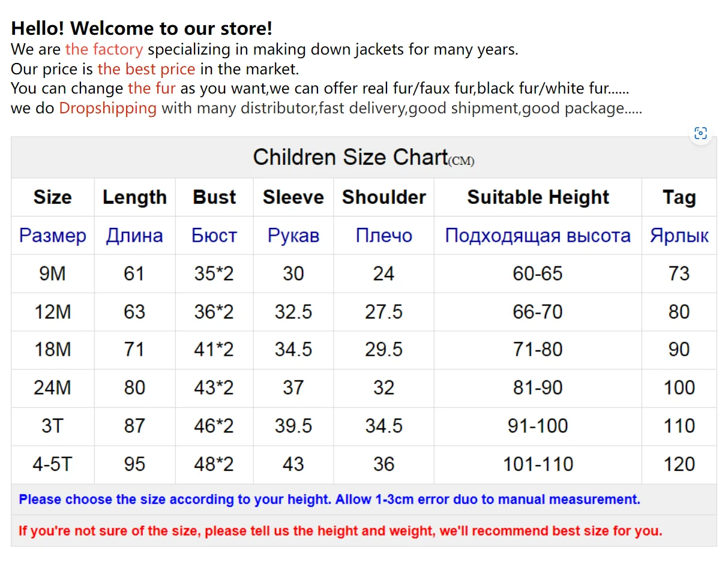Select the 9M size row label
Viewport: 728px width, 565px height.
click(x=52, y=274)
